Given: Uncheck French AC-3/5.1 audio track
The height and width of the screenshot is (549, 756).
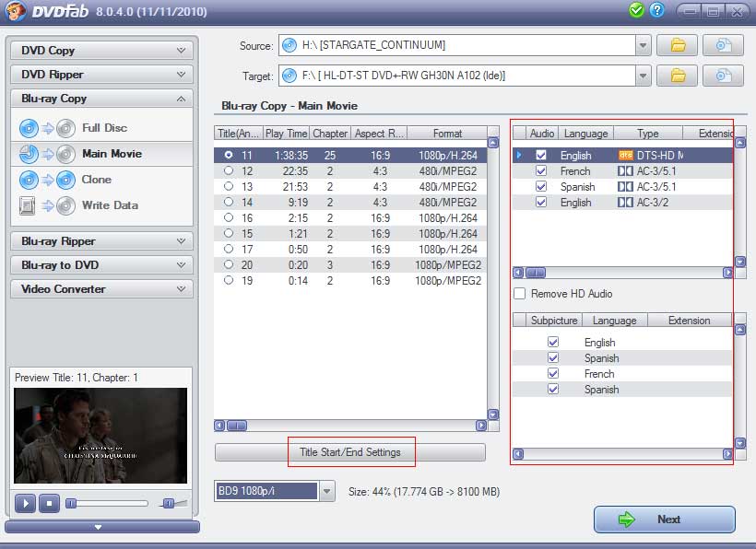Looking at the screenshot, I should click(541, 171).
